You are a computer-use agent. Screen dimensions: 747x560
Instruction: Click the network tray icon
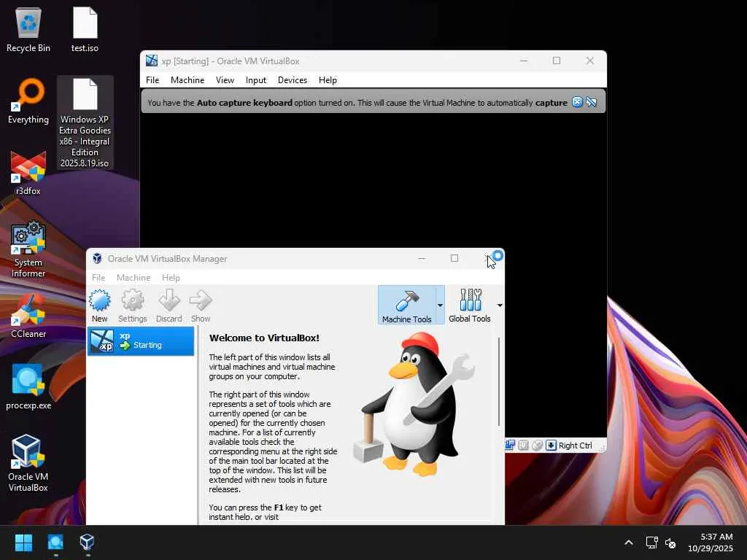tap(651, 542)
